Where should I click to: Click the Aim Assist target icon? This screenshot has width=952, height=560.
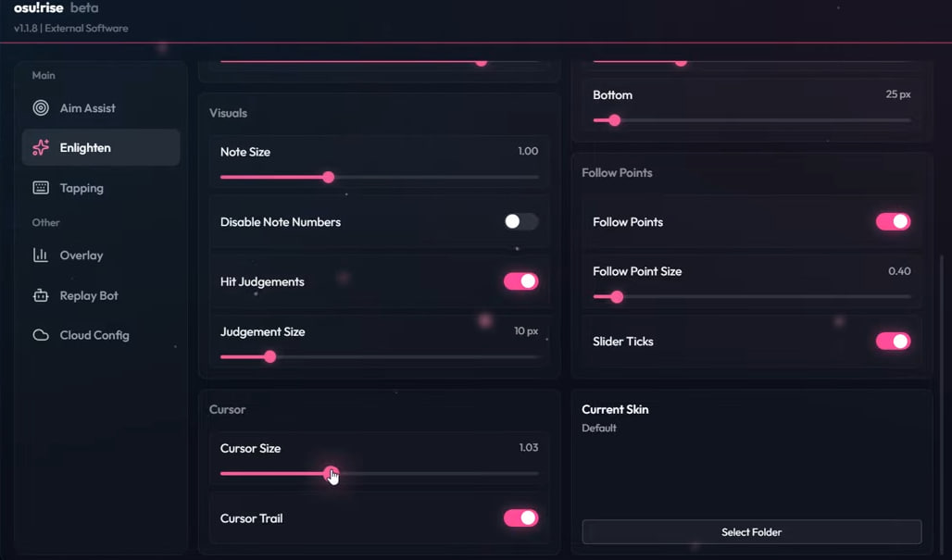[41, 108]
